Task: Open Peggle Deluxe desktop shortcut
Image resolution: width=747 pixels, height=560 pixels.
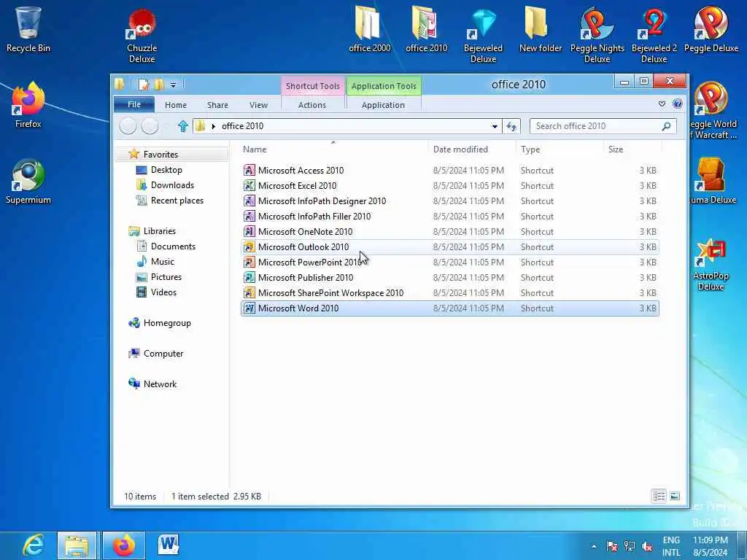Action: [x=711, y=29]
